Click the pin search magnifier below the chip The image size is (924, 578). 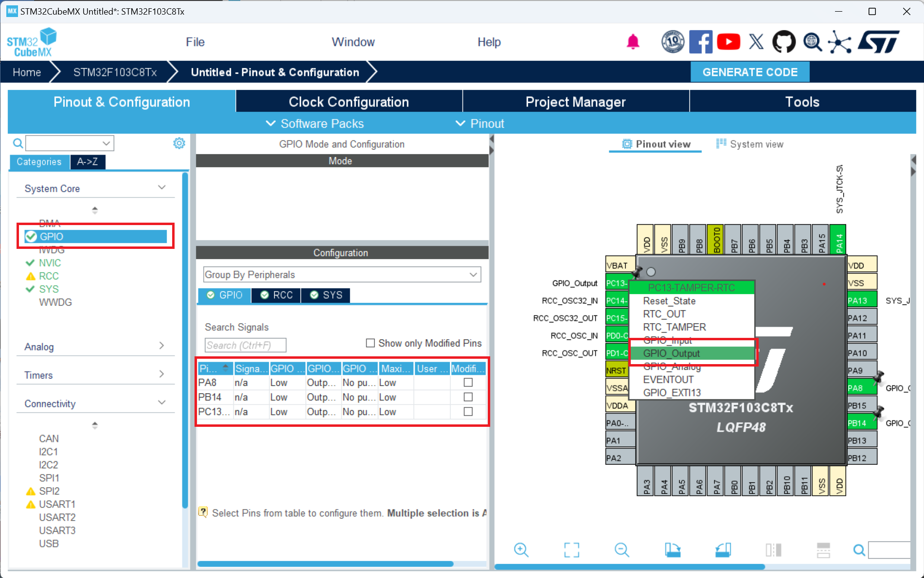[859, 550]
